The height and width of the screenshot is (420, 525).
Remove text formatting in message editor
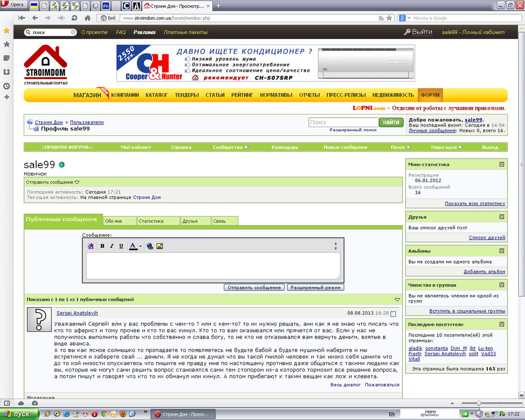(90, 246)
